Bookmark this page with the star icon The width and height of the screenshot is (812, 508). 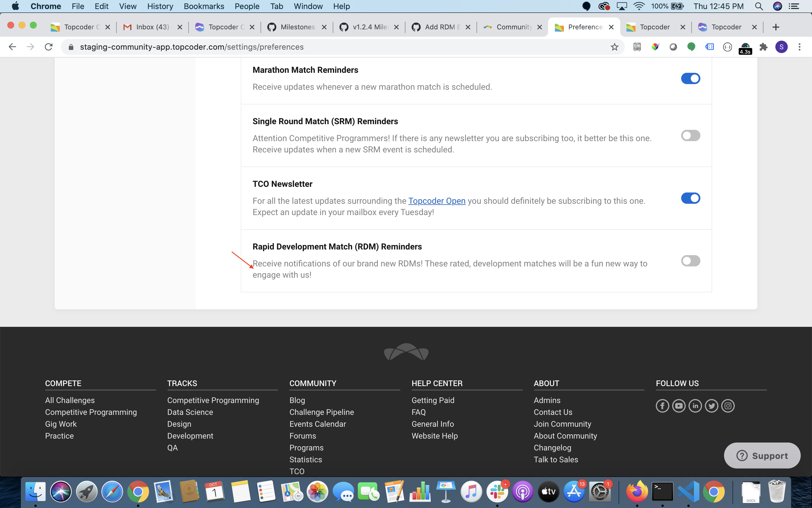[614, 47]
